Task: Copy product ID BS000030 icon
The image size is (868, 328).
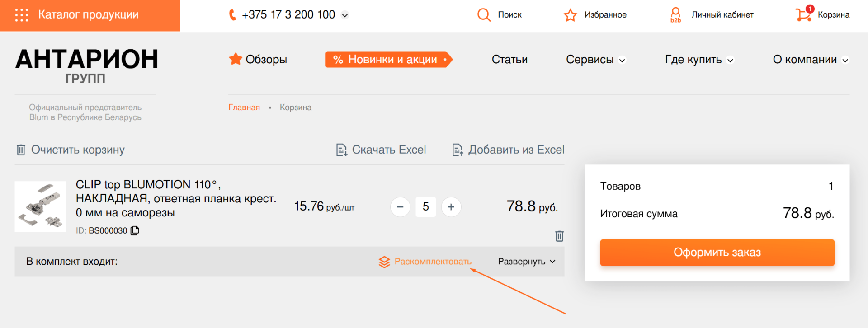Action: click(135, 230)
